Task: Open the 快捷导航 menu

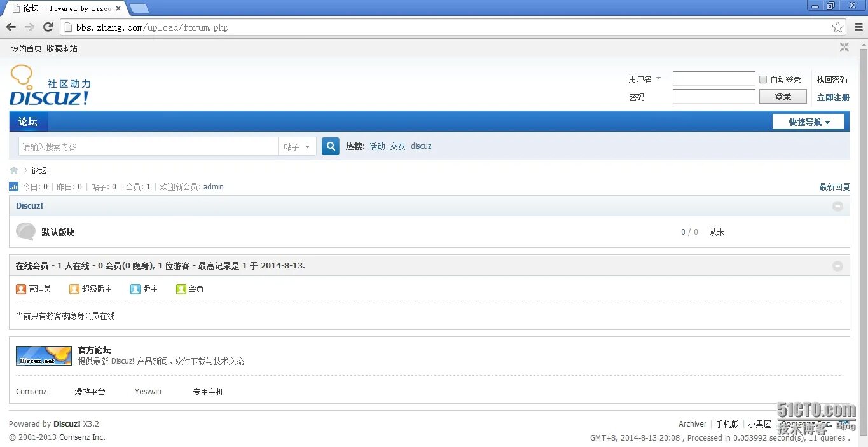Action: (x=808, y=121)
